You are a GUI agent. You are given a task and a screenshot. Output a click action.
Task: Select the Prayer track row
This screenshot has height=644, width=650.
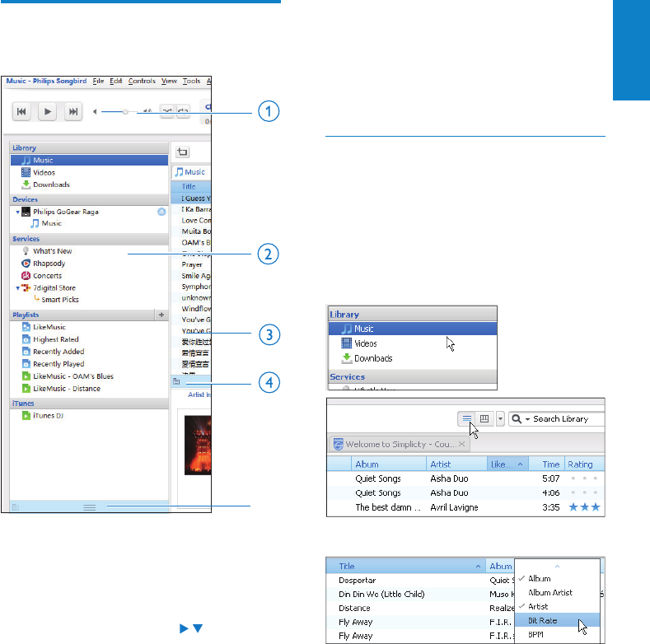pyautogui.click(x=191, y=264)
